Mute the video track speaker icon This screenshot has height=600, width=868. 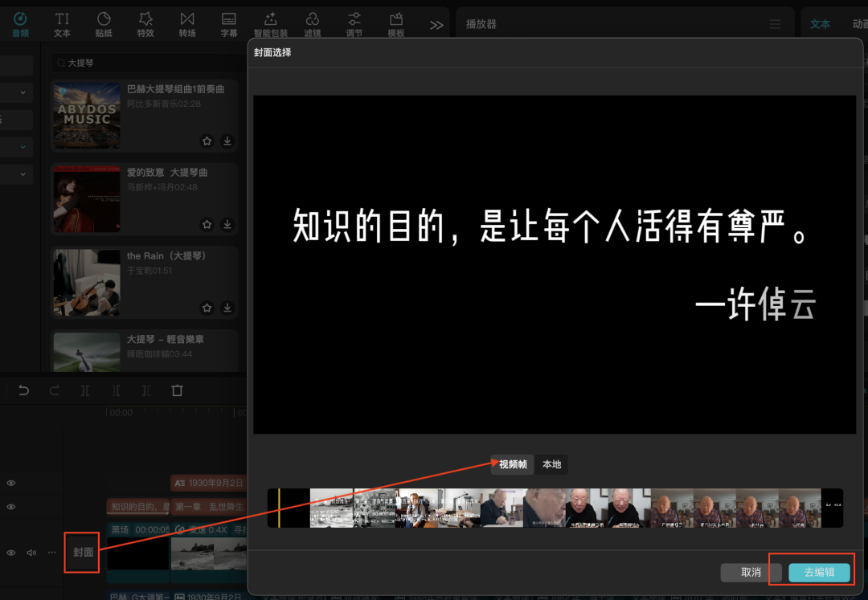[x=31, y=553]
